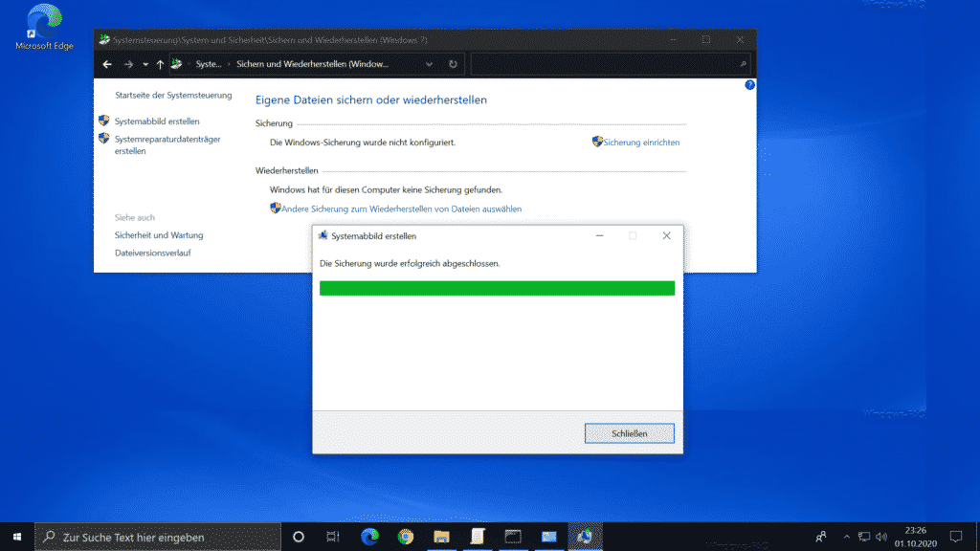Open network status tray icon
Screen dimensions: 980x551
point(864,538)
